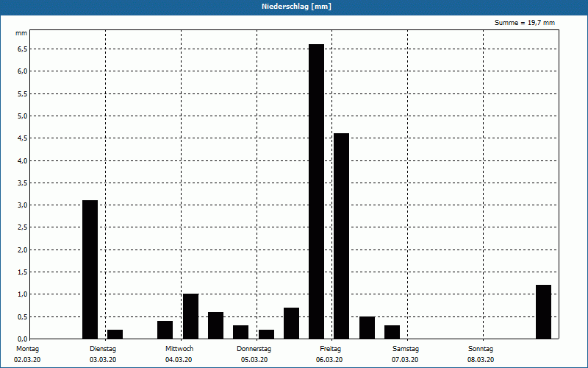The width and height of the screenshot is (588, 368).
Task: Select the y-axis value '0,0'
Action: point(23,339)
